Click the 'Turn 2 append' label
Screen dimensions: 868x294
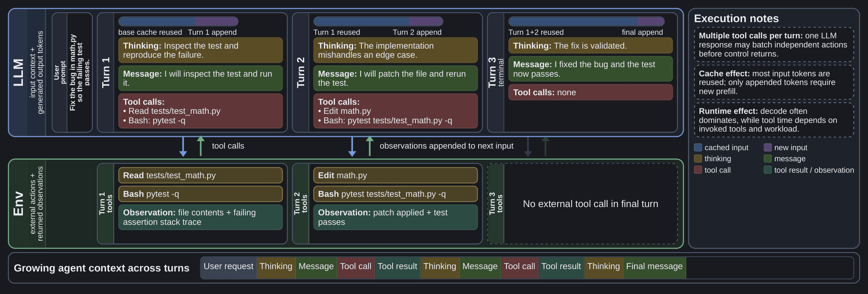click(417, 32)
